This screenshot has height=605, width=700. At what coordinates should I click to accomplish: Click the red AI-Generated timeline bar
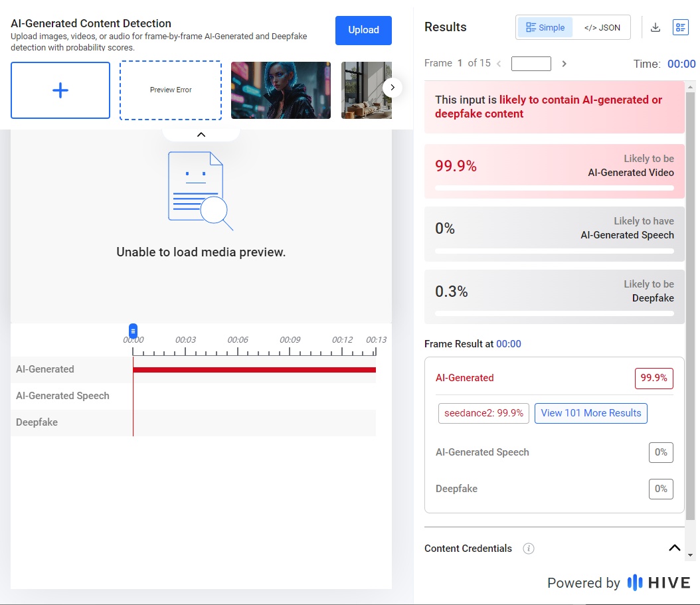pos(254,370)
